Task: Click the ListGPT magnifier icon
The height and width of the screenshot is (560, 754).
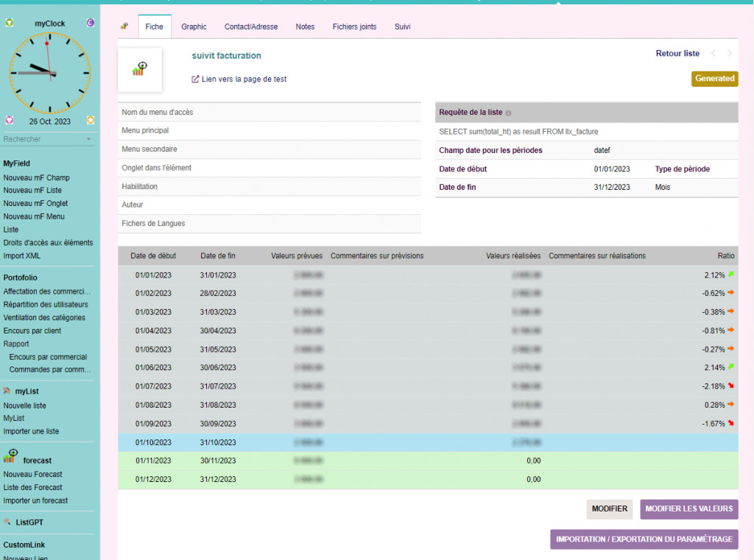Action: 7,522
